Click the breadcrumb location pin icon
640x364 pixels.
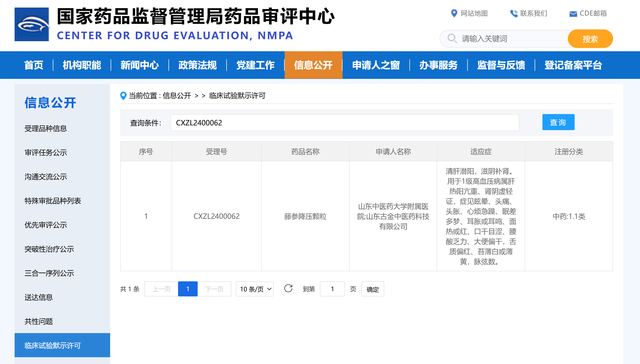click(x=123, y=96)
